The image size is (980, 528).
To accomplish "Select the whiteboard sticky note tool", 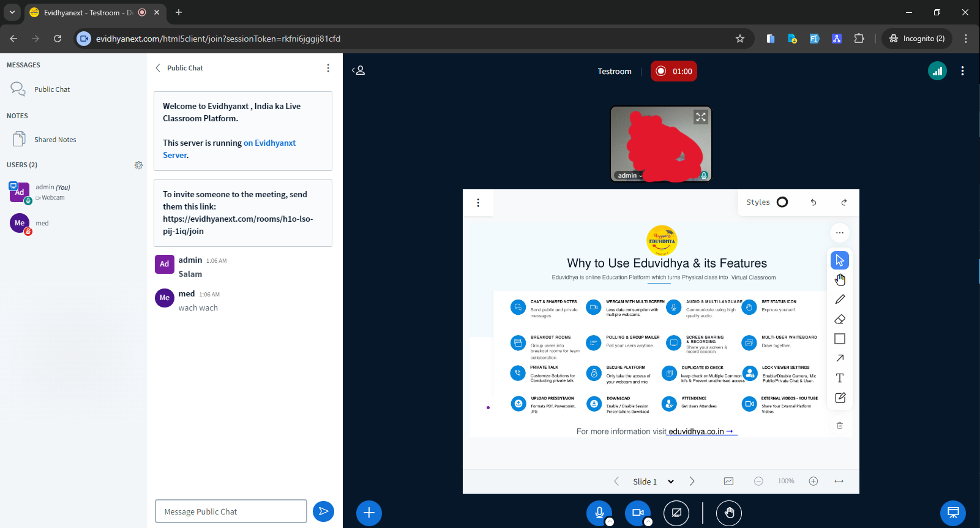I will [x=840, y=398].
